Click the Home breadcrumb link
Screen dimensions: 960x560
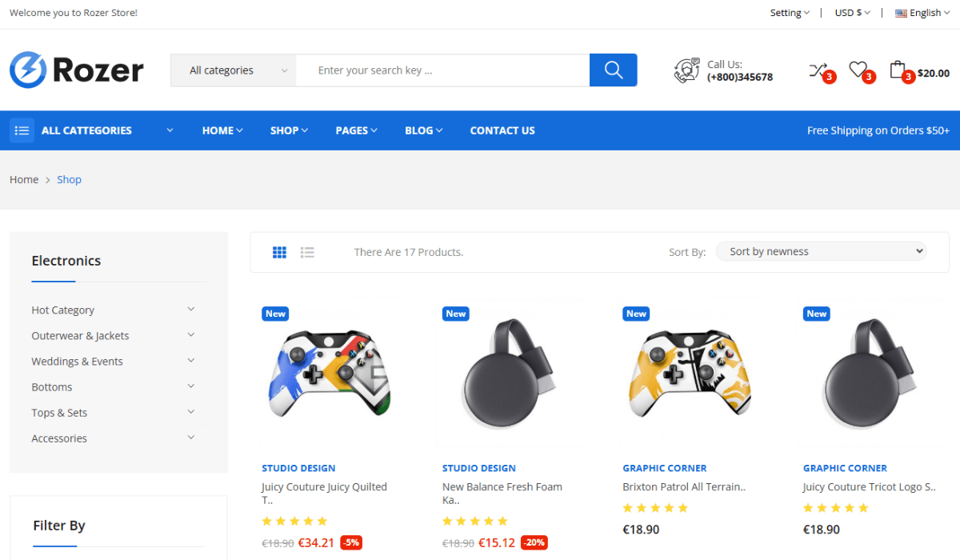[x=24, y=179]
